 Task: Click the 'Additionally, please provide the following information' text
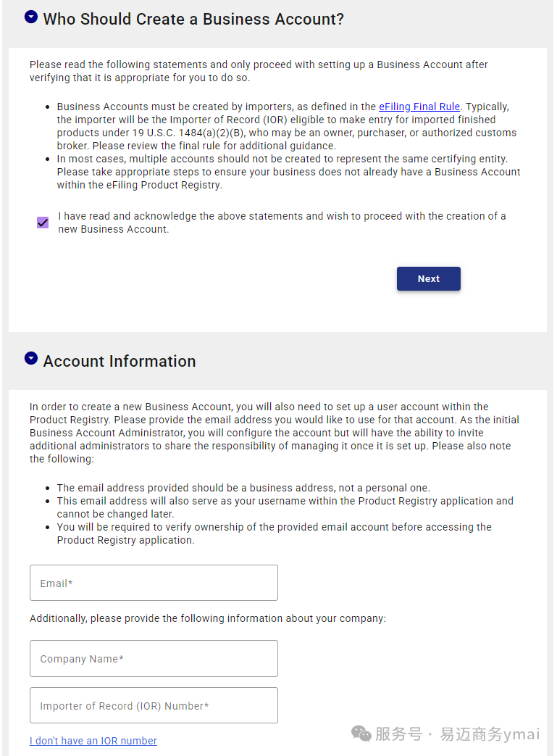pyautogui.click(x=208, y=618)
